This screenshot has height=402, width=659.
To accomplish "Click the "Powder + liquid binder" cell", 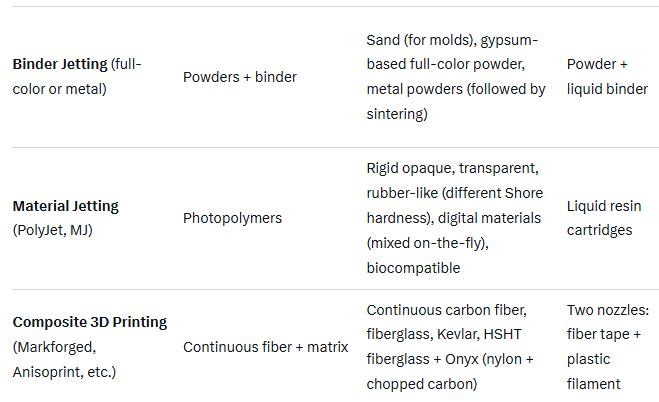I will 607,77.
